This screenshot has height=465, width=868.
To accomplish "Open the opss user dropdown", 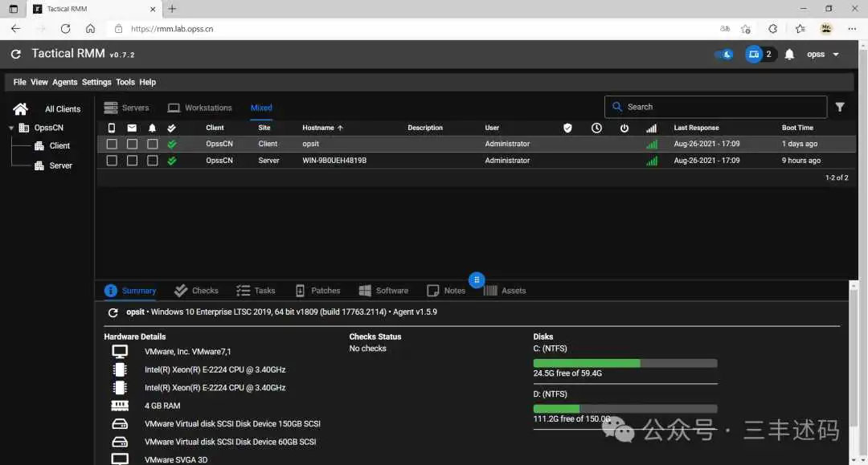I will click(x=823, y=54).
